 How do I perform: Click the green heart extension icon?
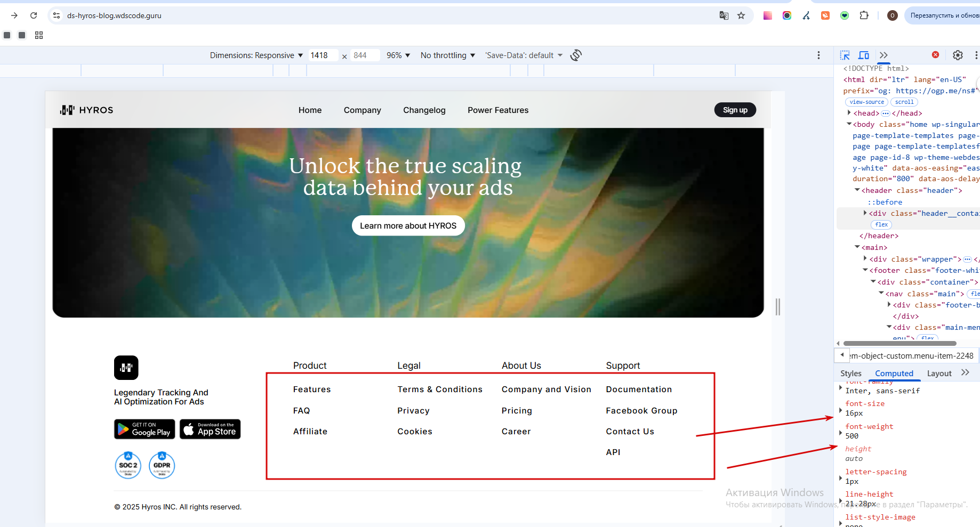tap(845, 15)
